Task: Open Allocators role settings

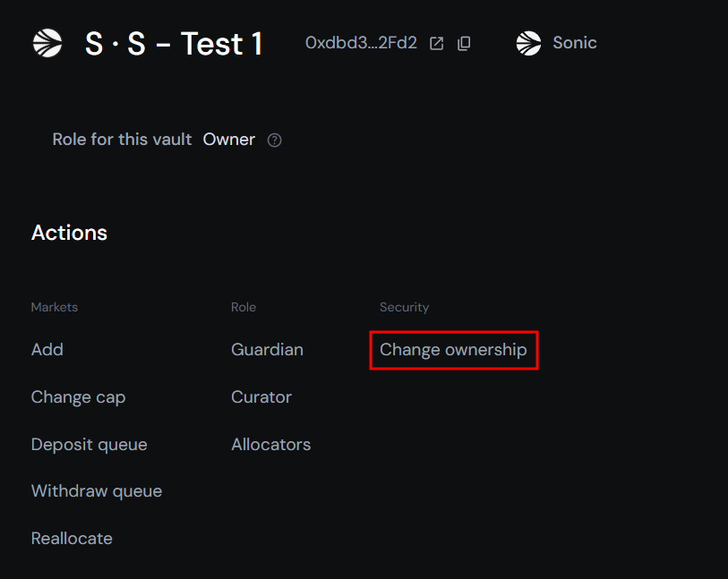Action: 270,445
